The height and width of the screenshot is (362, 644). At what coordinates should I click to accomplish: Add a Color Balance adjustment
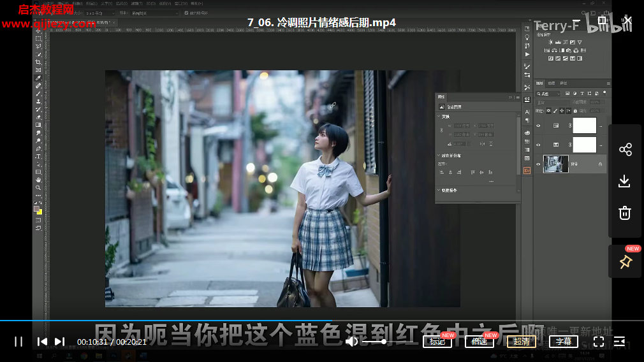pos(554,50)
